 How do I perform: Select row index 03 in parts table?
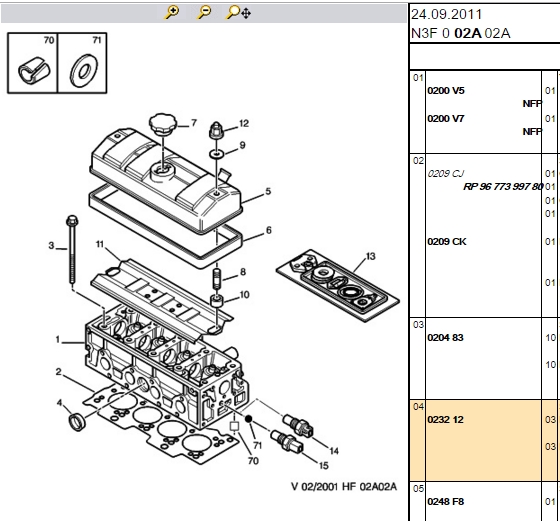pyautogui.click(x=418, y=325)
